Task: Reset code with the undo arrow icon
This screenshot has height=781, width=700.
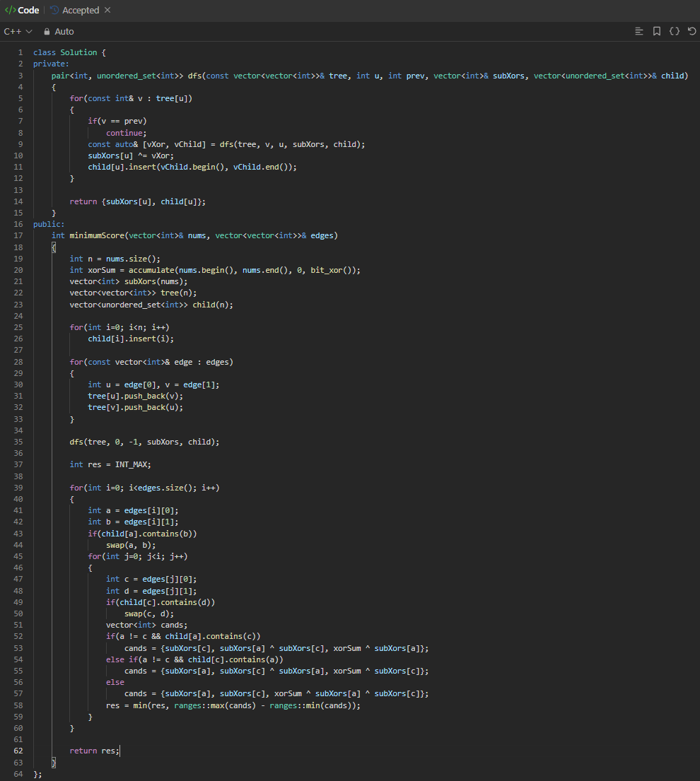Action: [692, 32]
